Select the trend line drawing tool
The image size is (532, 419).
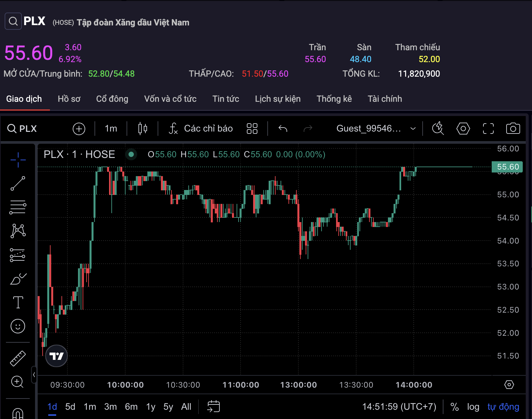tap(18, 183)
